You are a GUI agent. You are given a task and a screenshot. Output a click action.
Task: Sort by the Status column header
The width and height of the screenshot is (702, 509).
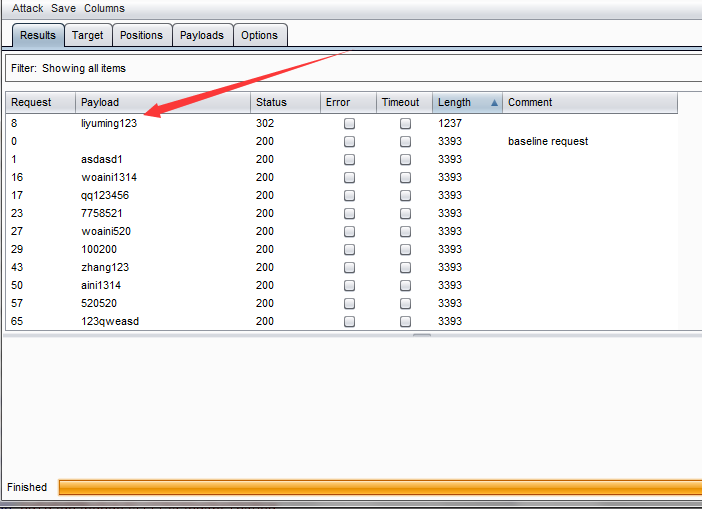[x=285, y=103]
